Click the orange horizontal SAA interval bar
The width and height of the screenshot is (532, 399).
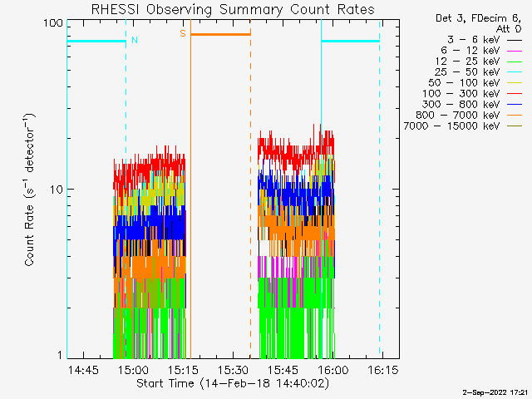220,34
